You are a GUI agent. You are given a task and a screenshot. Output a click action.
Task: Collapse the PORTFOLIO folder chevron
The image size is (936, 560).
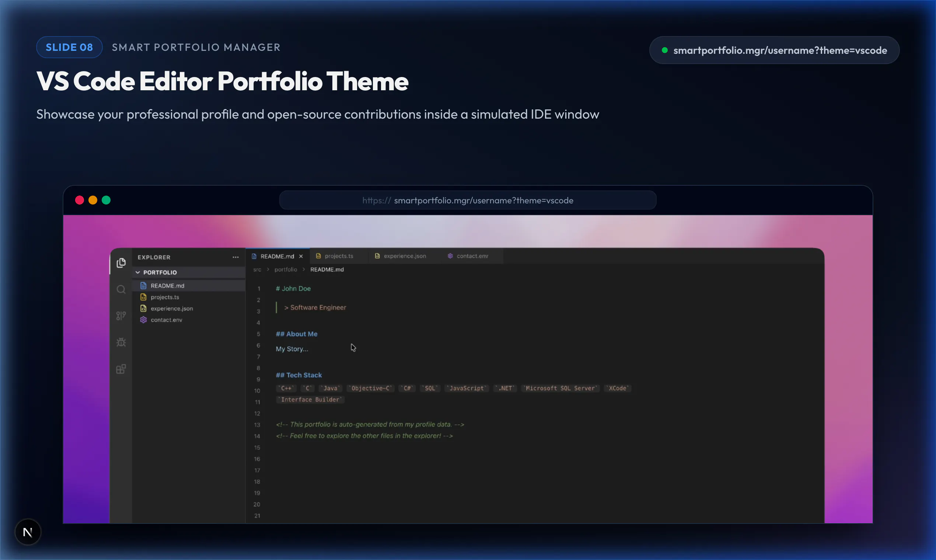138,272
